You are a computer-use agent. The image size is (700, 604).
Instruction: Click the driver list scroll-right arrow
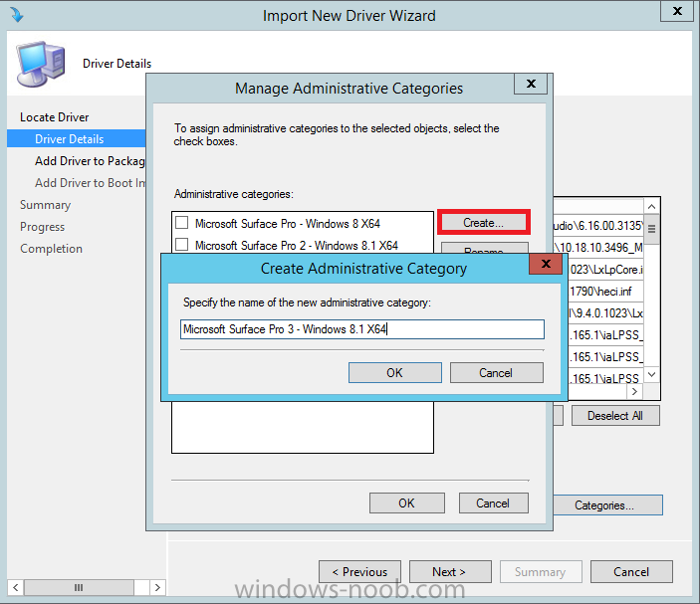tap(634, 392)
